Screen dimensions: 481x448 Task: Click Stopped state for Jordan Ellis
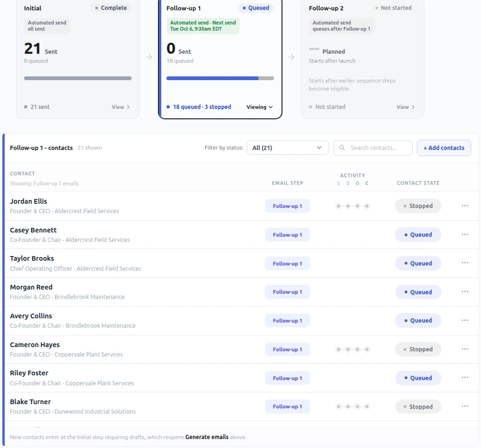point(418,206)
